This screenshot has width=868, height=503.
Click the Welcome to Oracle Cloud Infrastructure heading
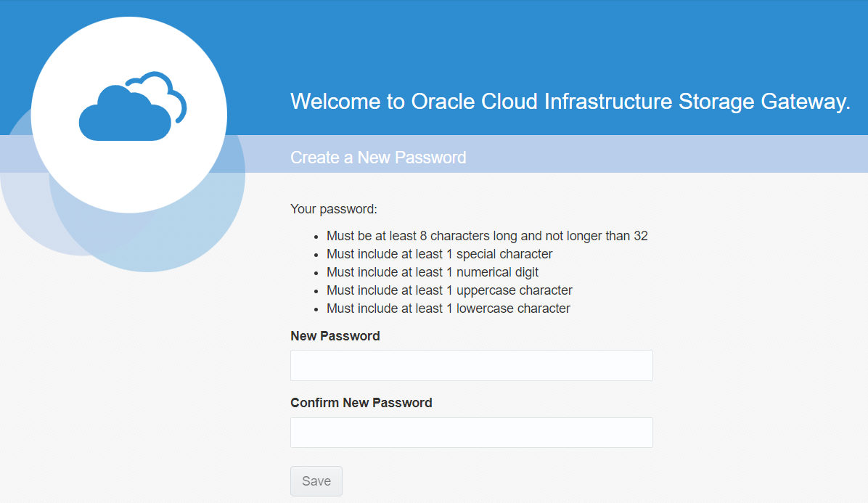(x=570, y=102)
